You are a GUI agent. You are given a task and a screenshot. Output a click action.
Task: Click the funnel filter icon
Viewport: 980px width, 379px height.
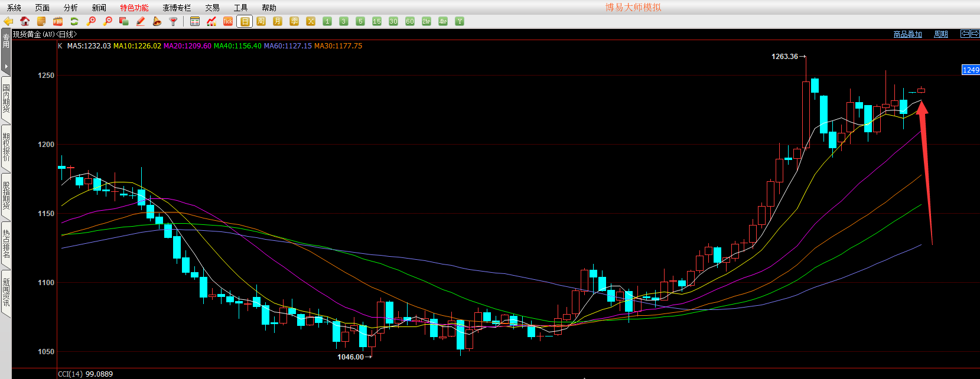(x=173, y=21)
